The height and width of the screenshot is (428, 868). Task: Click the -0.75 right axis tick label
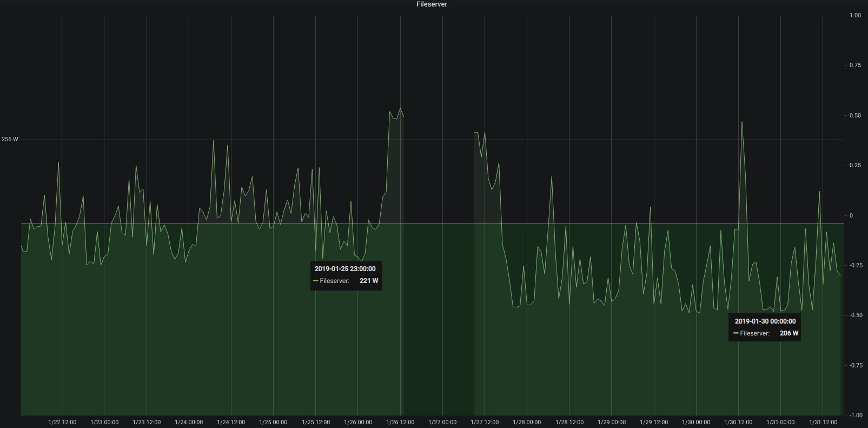click(854, 366)
